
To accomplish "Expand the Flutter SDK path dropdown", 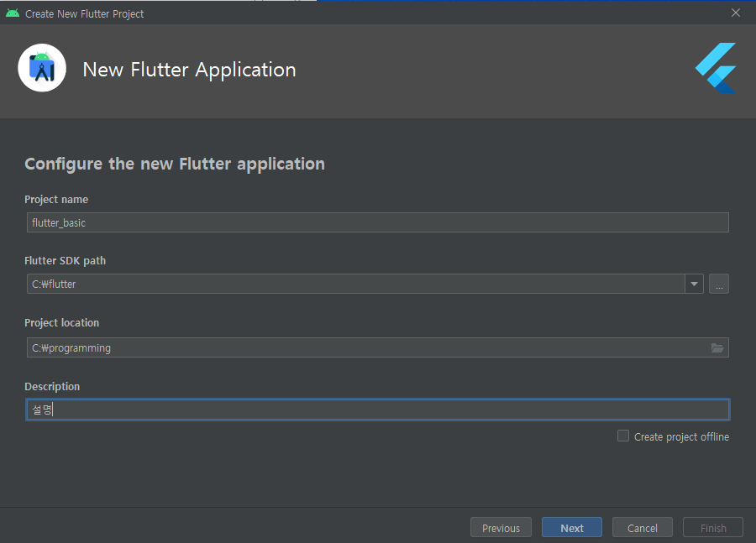I will click(695, 284).
